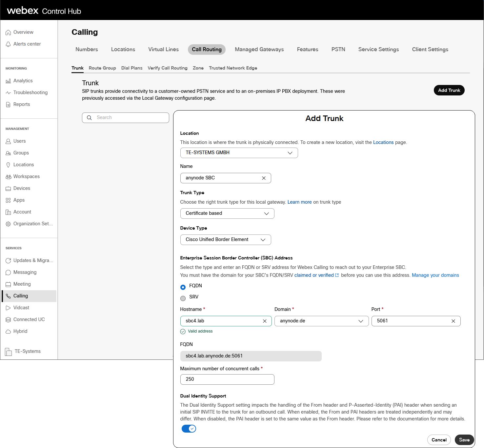
Task: Click the Updates & Migrations refresh icon
Action: [x=8, y=261]
